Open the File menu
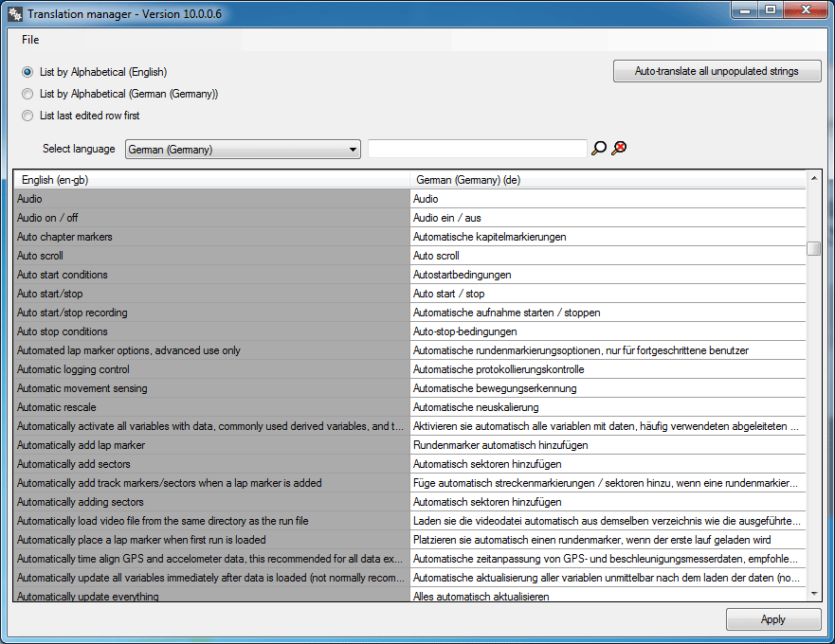This screenshot has width=835, height=644. pyautogui.click(x=30, y=40)
